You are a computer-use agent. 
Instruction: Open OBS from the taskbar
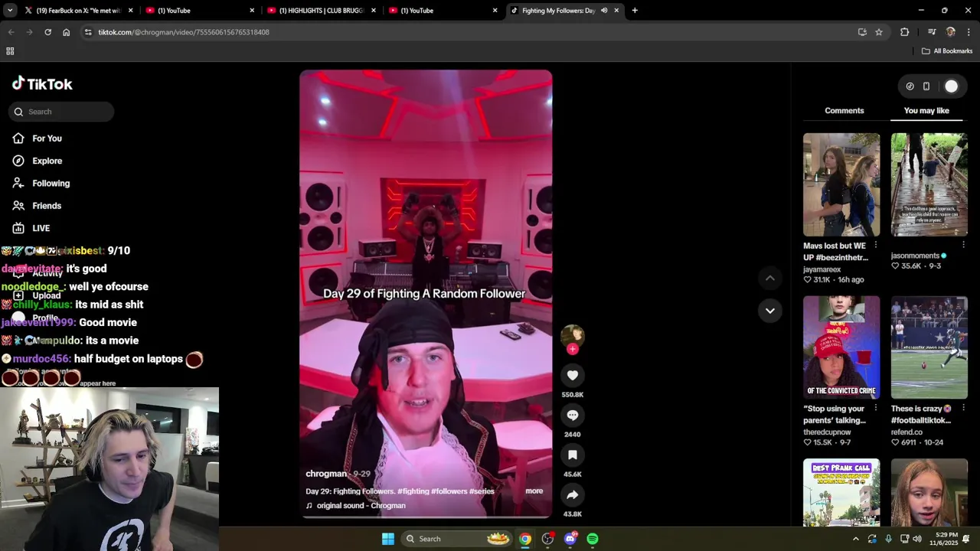[547, 539]
